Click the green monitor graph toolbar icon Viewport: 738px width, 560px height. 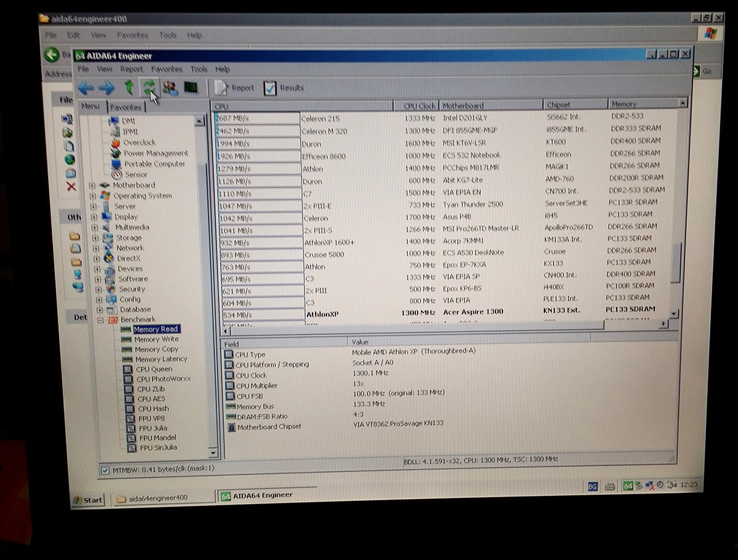[x=191, y=87]
